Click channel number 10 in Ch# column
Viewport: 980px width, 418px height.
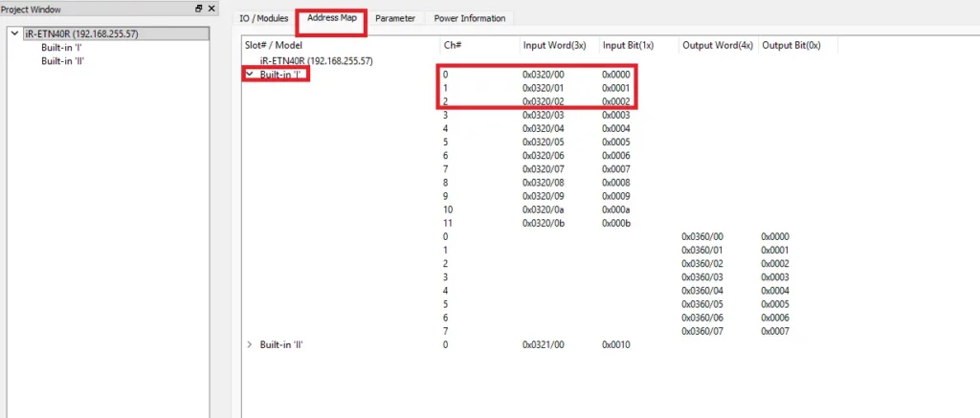click(x=448, y=209)
